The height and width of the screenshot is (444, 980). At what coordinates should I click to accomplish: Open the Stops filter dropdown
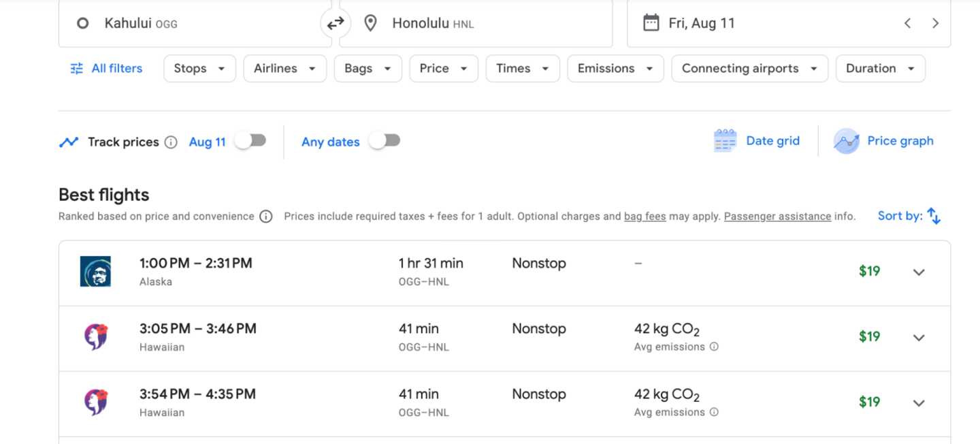click(x=199, y=69)
